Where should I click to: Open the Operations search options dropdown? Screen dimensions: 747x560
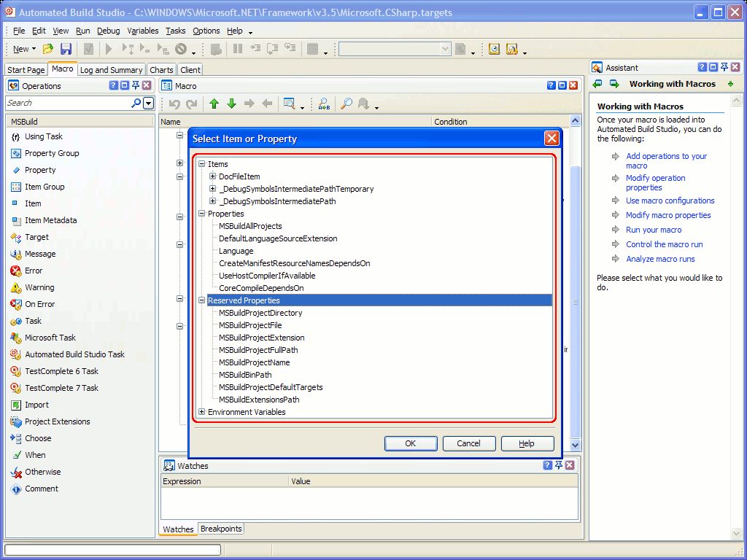tap(149, 103)
